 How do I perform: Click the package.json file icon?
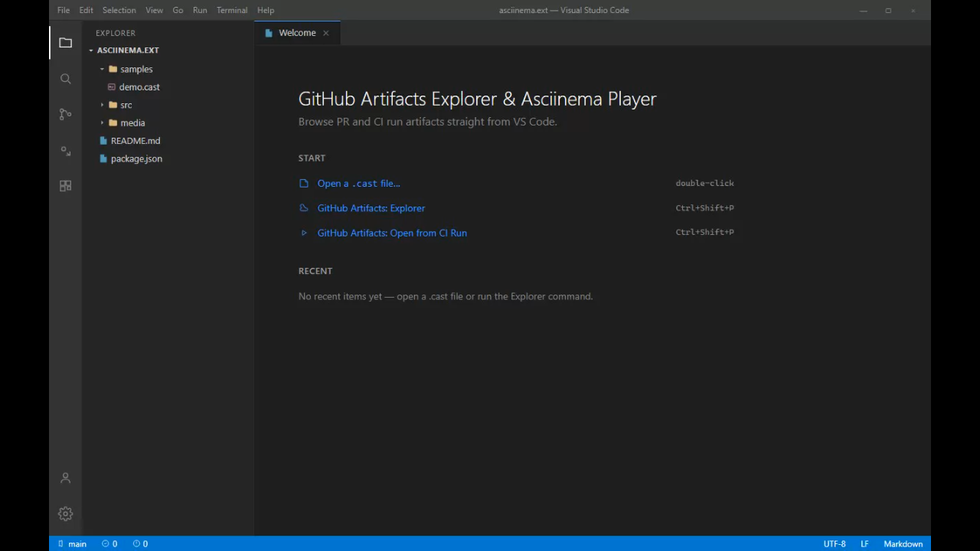[x=103, y=158]
